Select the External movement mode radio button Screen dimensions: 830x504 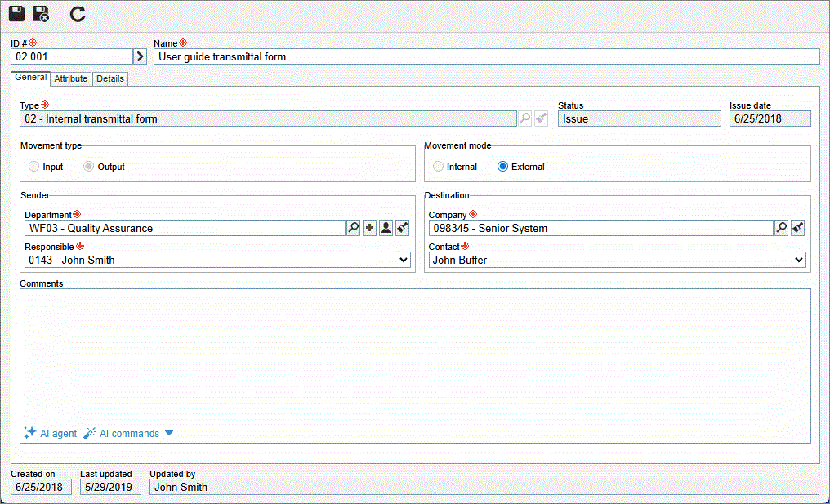tap(503, 167)
